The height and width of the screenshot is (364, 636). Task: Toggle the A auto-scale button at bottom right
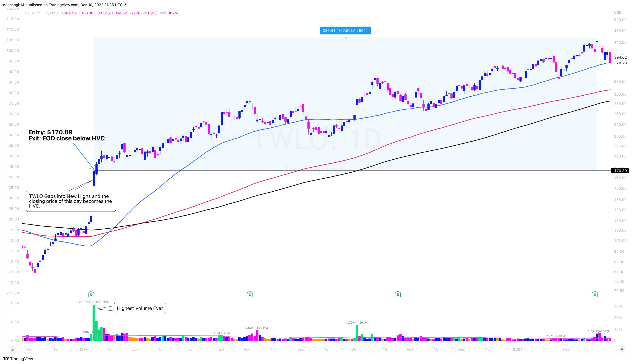pyautogui.click(x=622, y=349)
